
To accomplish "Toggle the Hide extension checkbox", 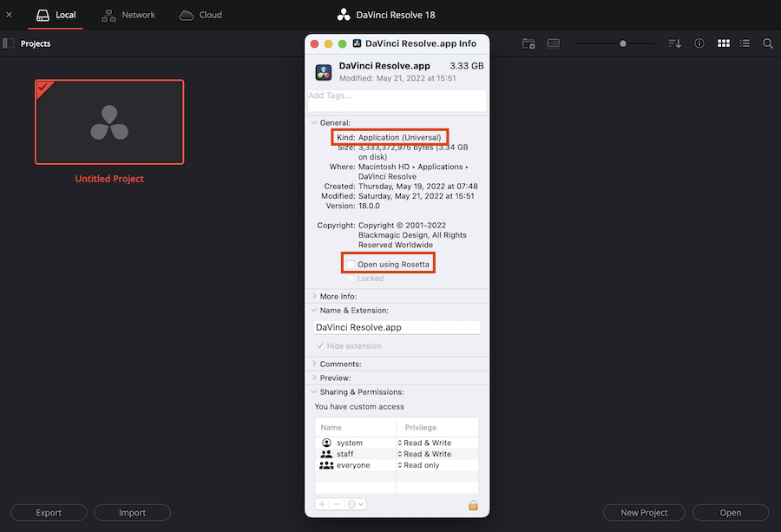I will pyautogui.click(x=319, y=345).
